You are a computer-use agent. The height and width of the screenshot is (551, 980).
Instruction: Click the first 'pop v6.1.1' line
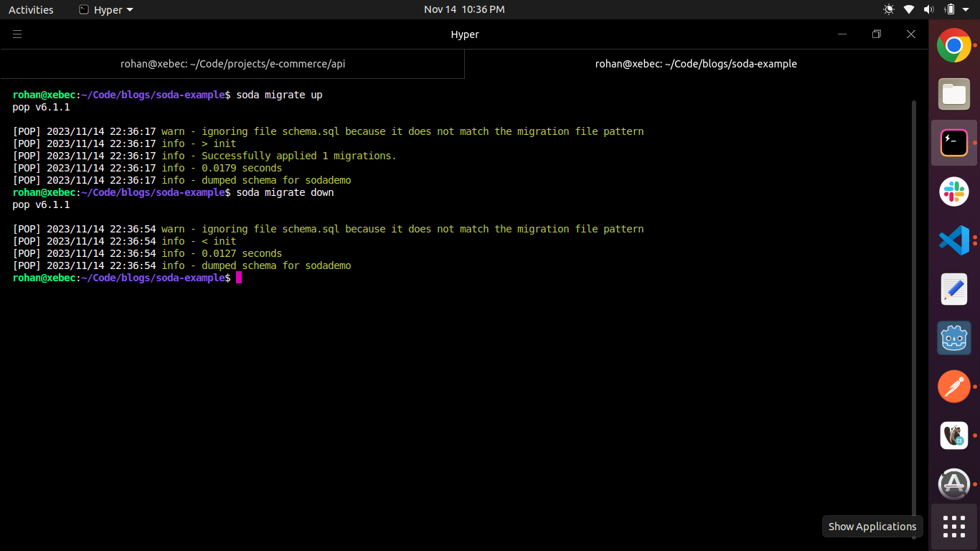pos(41,107)
